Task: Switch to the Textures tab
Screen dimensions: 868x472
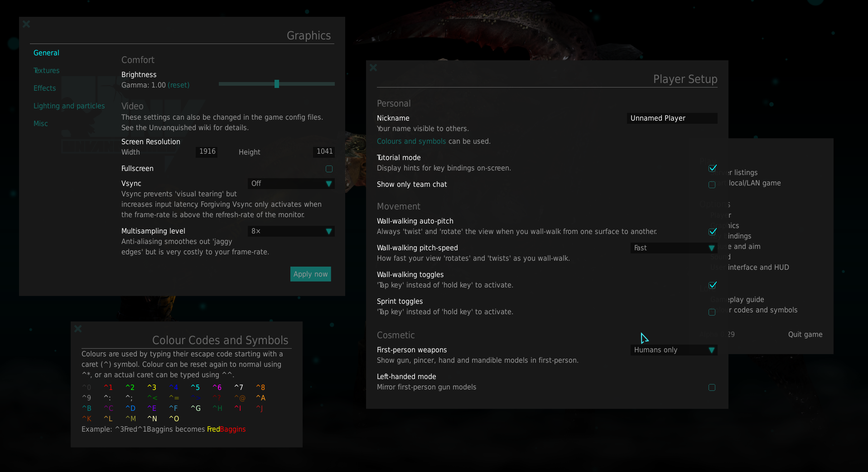Action: click(x=47, y=71)
